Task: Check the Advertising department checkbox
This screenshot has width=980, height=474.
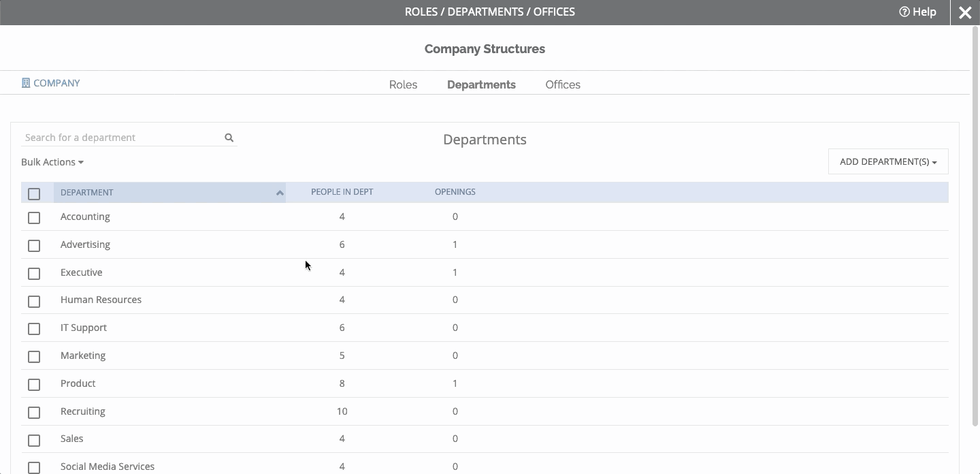Action: pos(34,246)
